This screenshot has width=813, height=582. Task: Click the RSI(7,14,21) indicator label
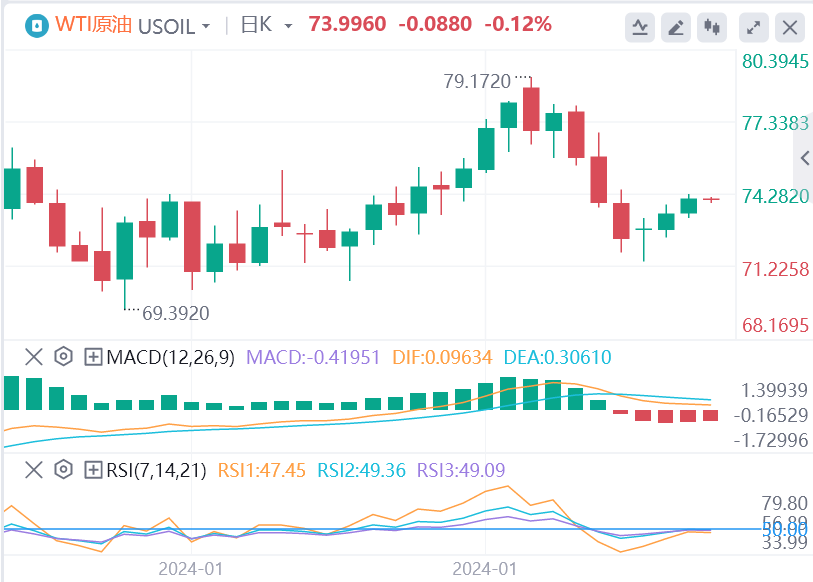point(164,469)
